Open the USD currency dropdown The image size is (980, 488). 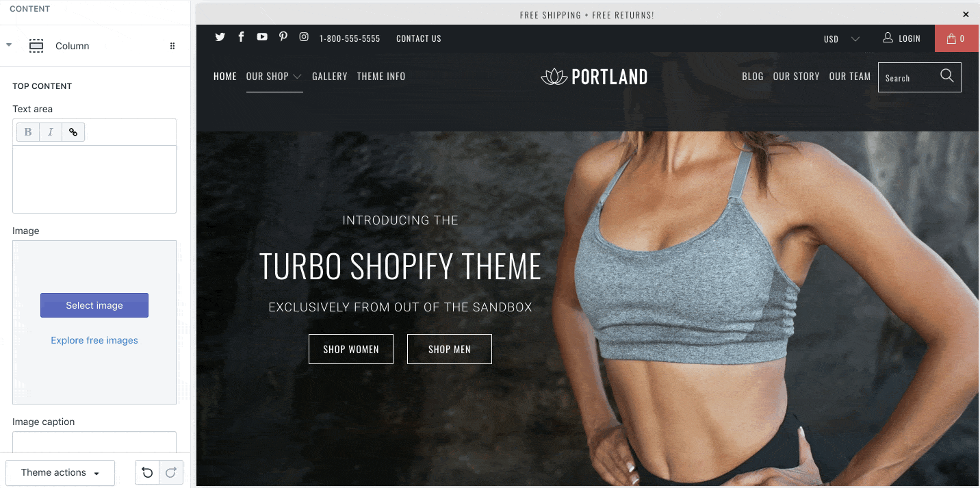(841, 39)
